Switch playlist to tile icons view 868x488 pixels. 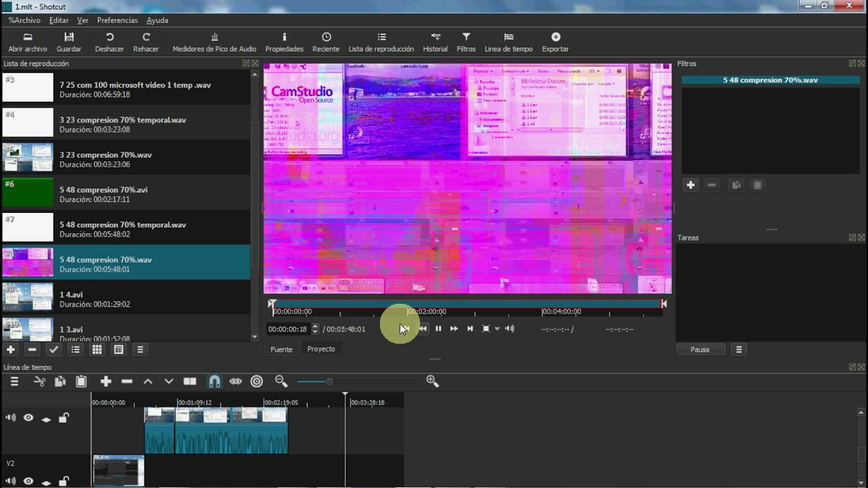(x=97, y=350)
